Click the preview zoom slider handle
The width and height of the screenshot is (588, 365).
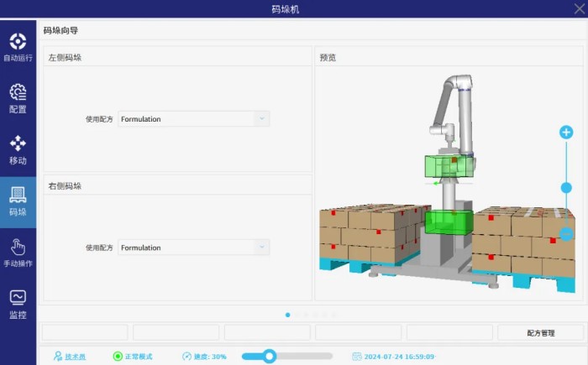coord(566,187)
